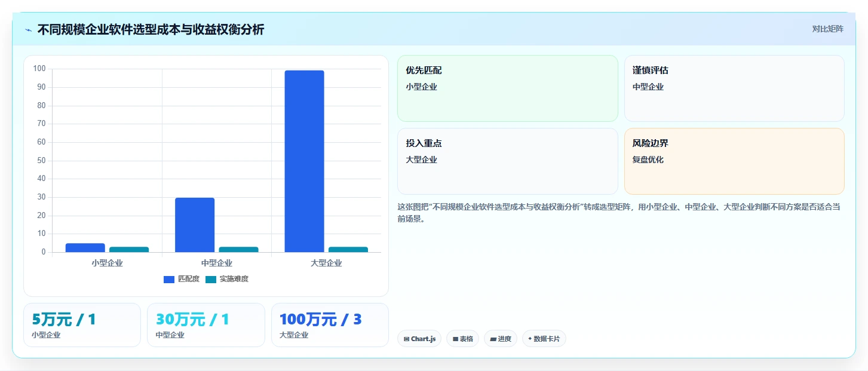868x371 pixels.
Task: Click the 100 y-axis value
Action: (39, 69)
